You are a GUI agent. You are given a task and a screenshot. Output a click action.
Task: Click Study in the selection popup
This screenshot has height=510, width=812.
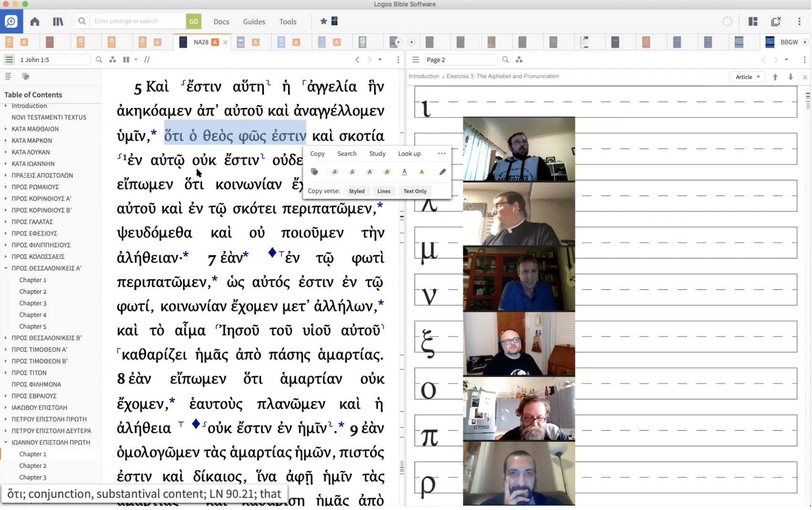coord(377,154)
